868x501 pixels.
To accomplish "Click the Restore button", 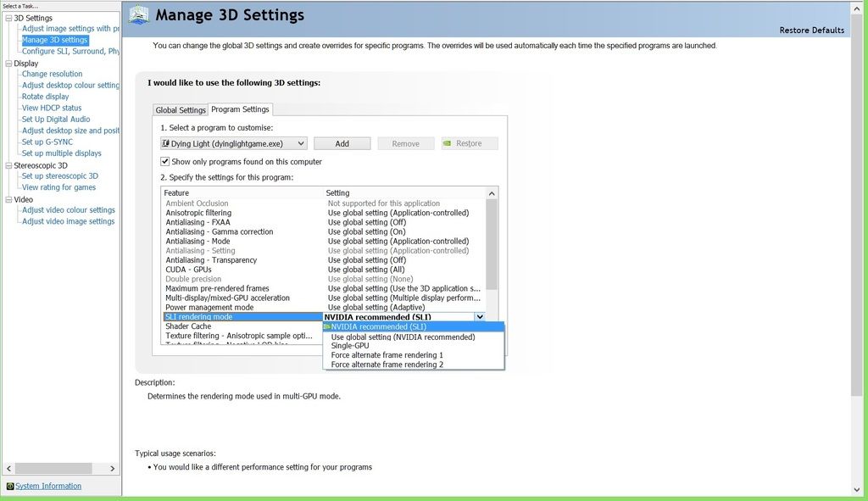I will click(470, 143).
